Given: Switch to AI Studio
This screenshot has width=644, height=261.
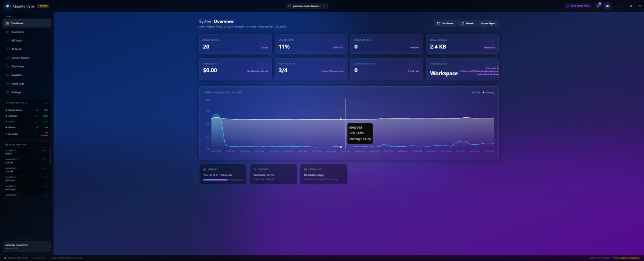Looking at the screenshot, I should [x=27, y=49].
